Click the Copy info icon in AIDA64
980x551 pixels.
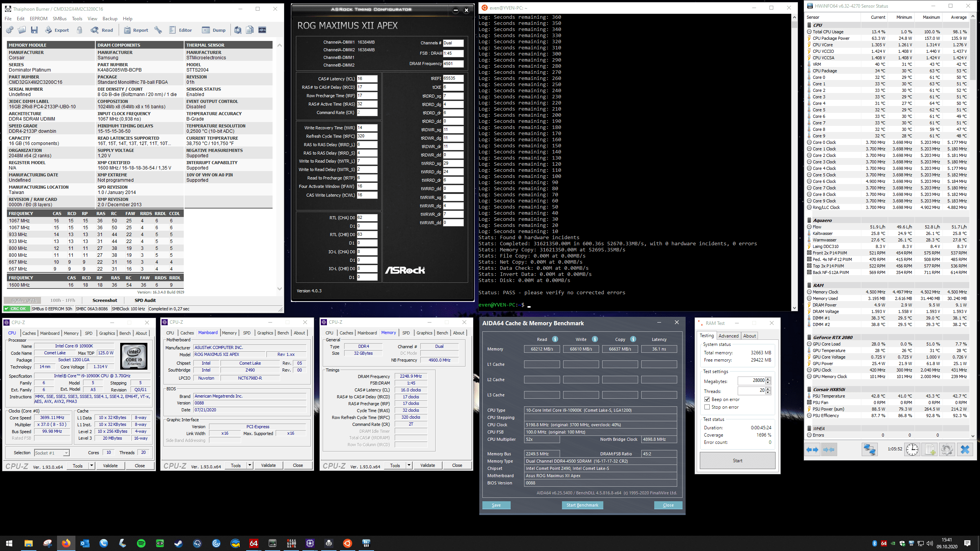point(633,339)
